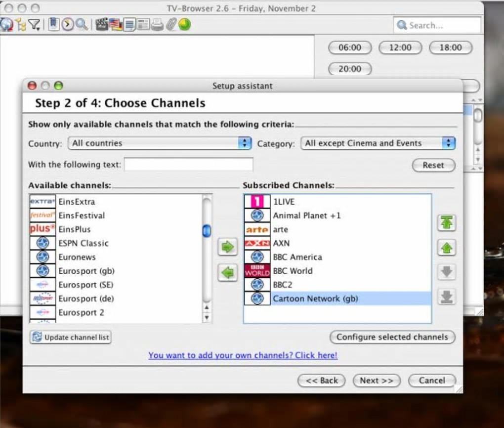504x428 pixels.
Task: Click the blue bookmark icon in toolbar
Action: pyautogui.click(x=54, y=24)
